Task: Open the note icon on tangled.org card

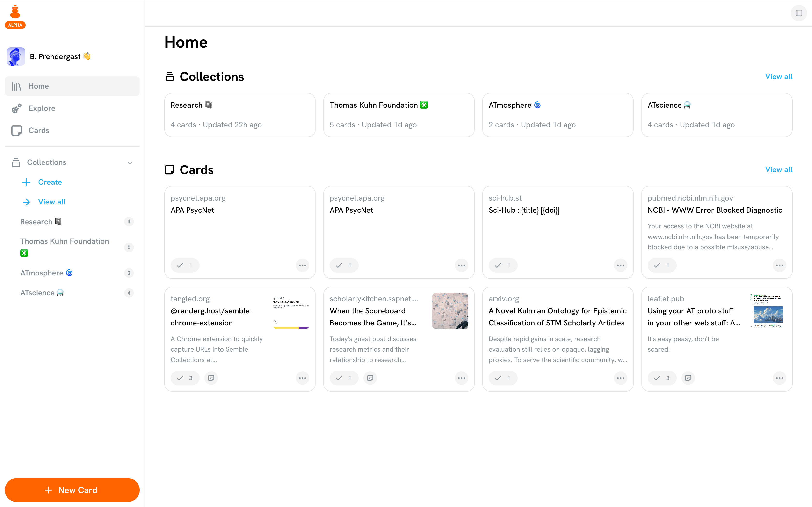Action: point(211,378)
